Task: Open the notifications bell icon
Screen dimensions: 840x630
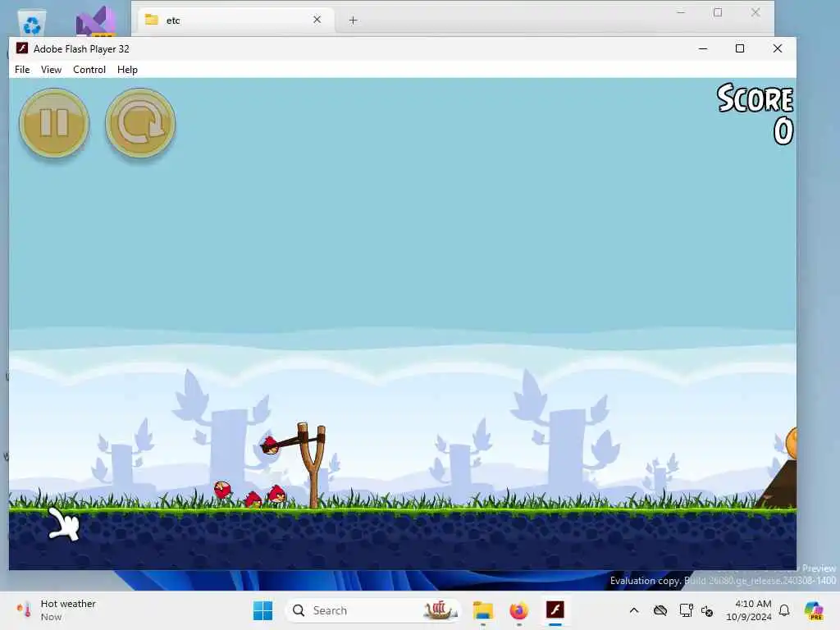Action: 784,610
